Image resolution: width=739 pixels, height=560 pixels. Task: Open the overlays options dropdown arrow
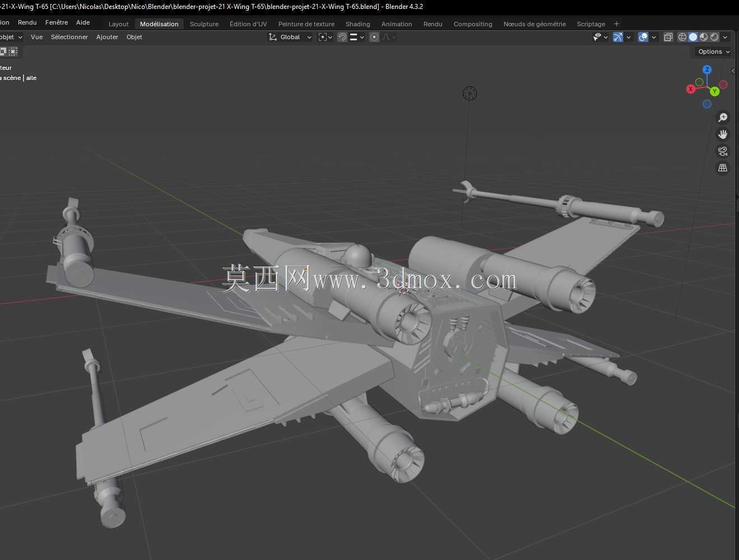pos(654,37)
